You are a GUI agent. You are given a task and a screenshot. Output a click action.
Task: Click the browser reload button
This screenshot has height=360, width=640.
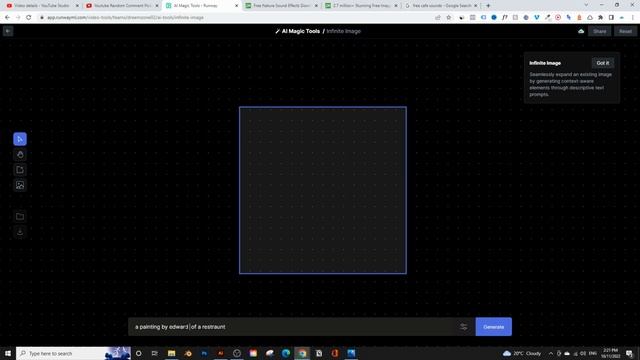pos(29,18)
